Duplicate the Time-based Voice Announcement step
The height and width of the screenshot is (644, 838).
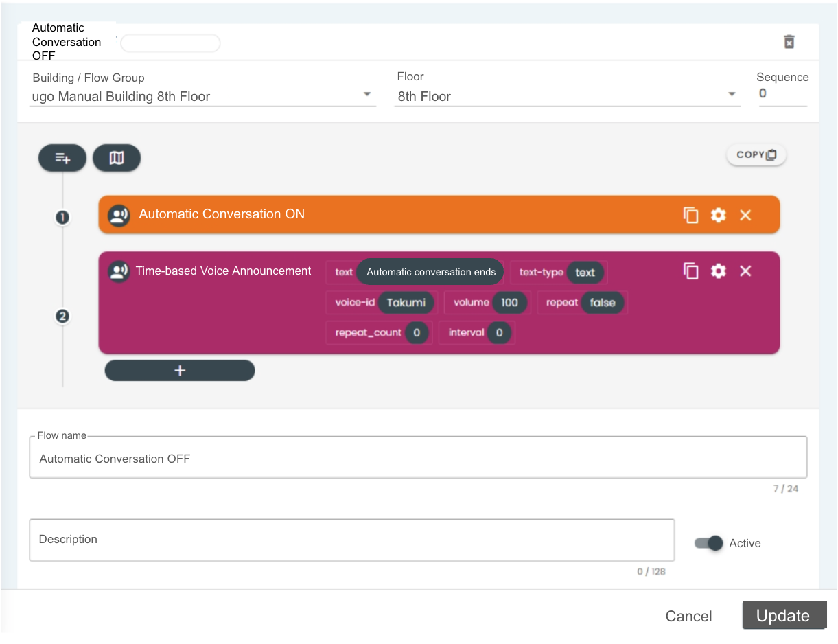690,271
